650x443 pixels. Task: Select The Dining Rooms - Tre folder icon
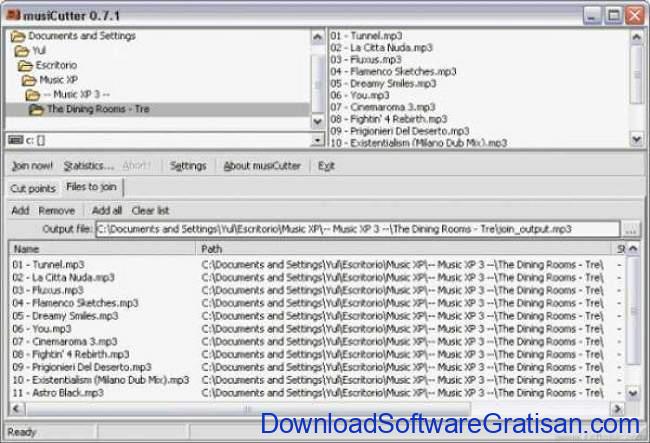[x=36, y=110]
